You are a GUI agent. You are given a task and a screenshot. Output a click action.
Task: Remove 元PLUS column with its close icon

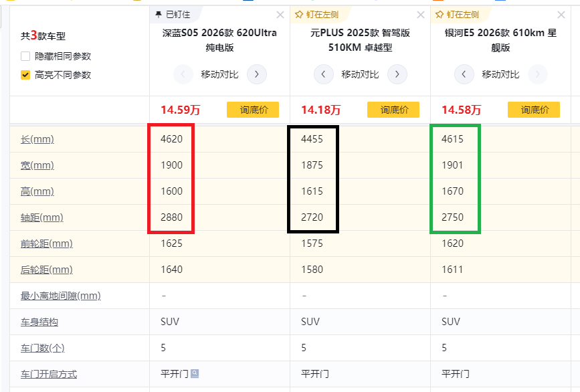coord(421,15)
